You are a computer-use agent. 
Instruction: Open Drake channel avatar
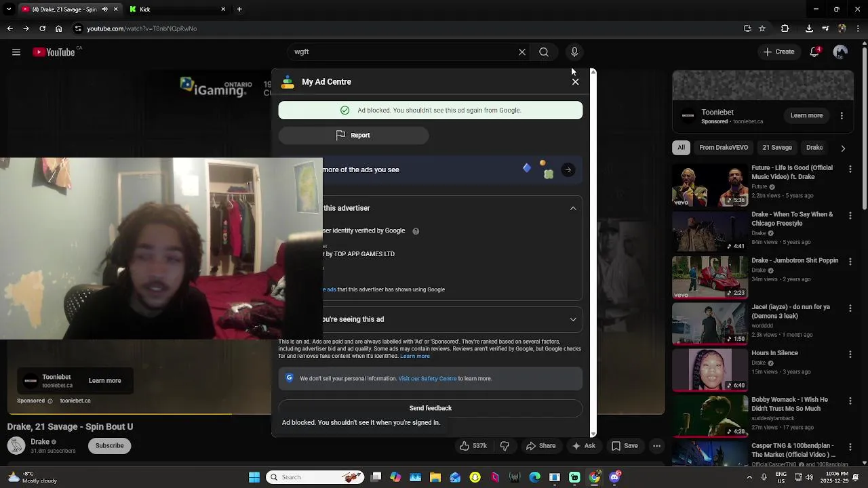16,446
